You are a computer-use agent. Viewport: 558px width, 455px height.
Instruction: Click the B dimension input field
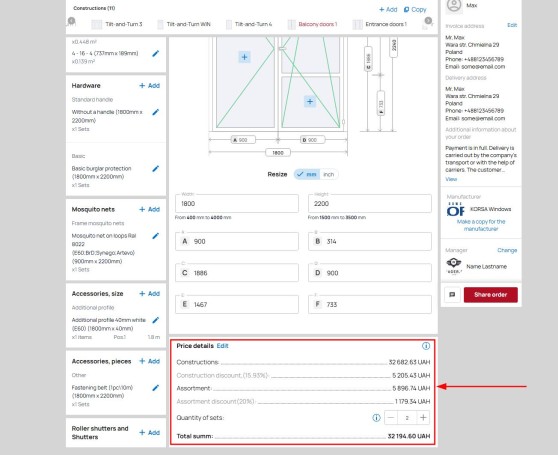370,242
